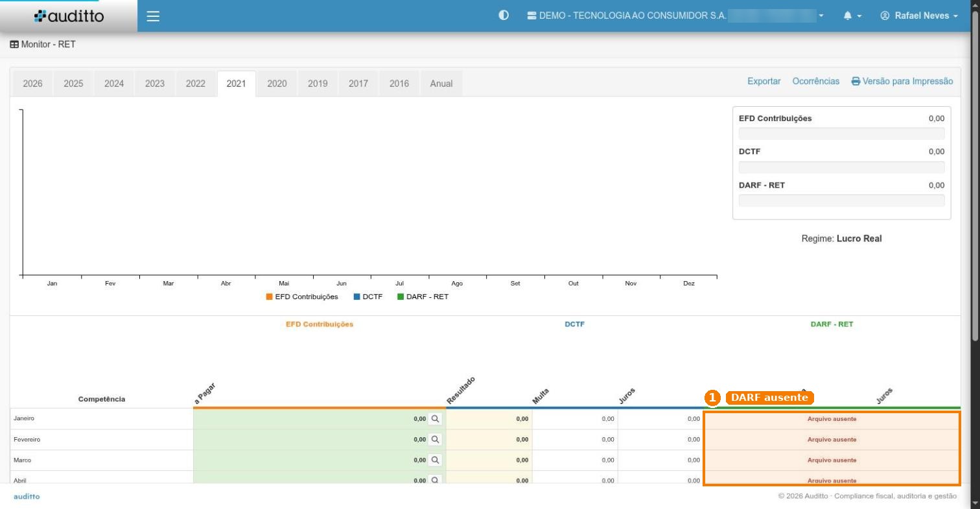Click the Regime Lucro Real label
Screen dimensions: 980x509
[x=841, y=238]
